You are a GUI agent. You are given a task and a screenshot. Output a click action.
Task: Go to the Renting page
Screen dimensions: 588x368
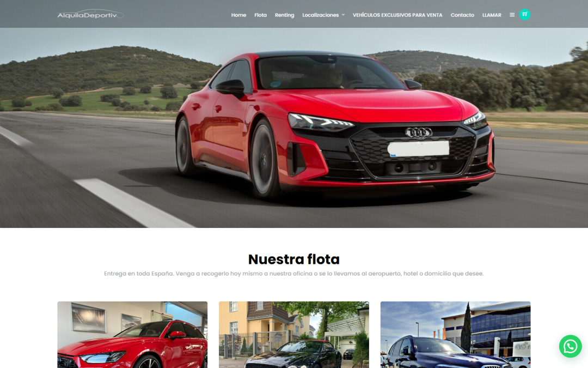(x=284, y=15)
